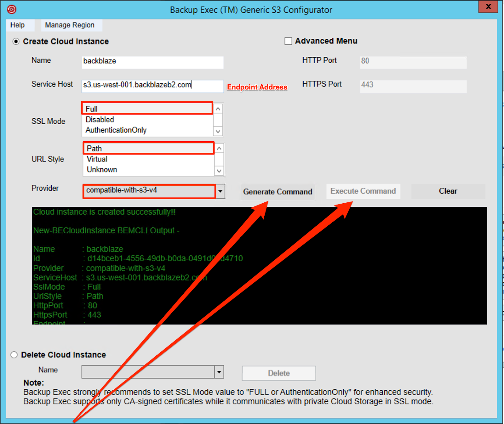Click SSL Mode list scroll down arrow
This screenshot has height=424, width=504.
click(218, 131)
